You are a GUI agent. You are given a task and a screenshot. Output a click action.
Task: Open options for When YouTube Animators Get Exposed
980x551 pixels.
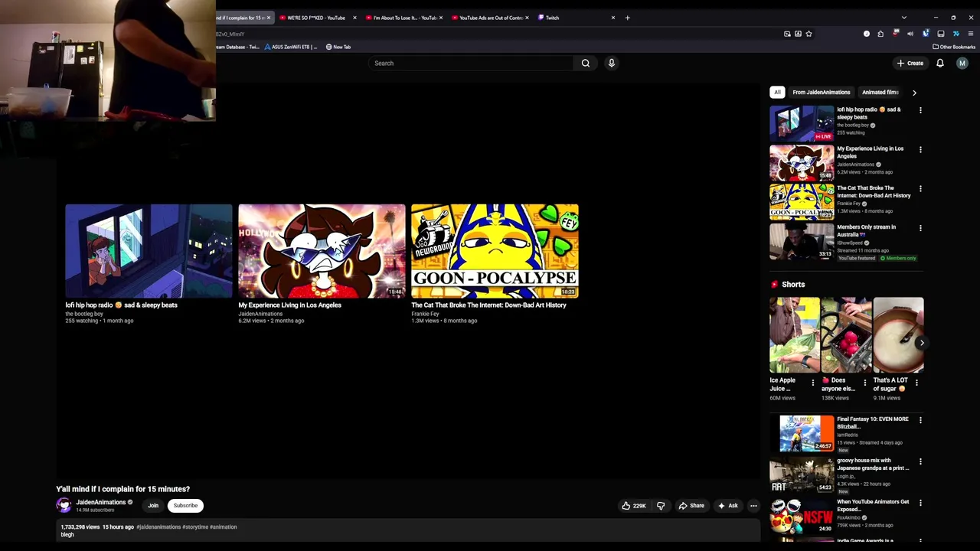point(920,502)
